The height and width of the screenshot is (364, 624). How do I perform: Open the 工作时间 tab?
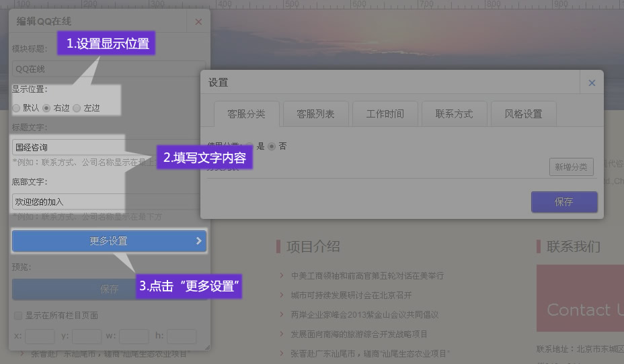(x=385, y=114)
